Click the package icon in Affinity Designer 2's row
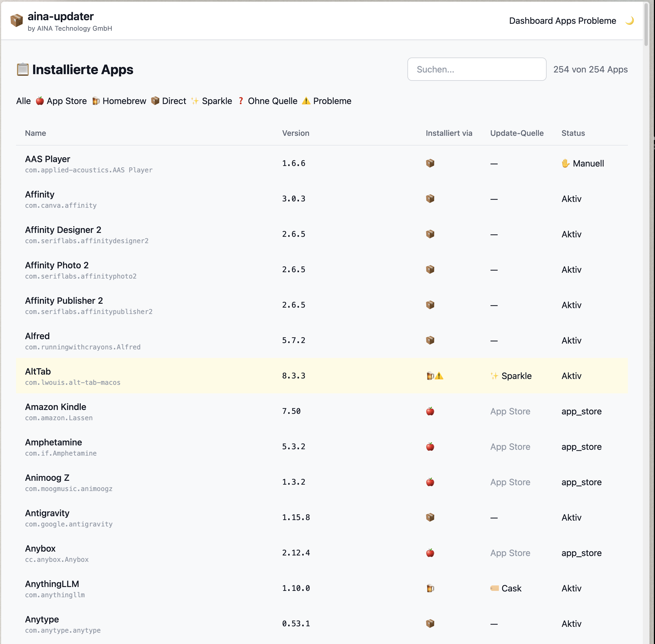This screenshot has height=644, width=655. (430, 234)
